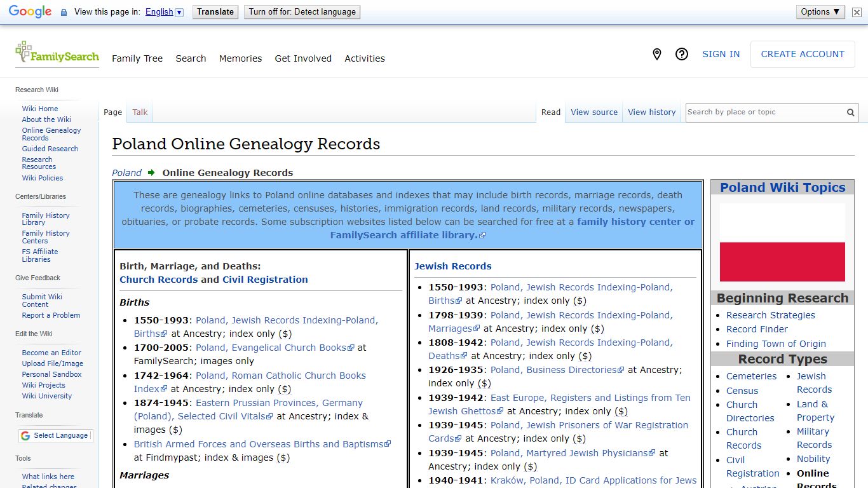
Task: Open FS Affiliate Libraries link
Action: coord(40,255)
